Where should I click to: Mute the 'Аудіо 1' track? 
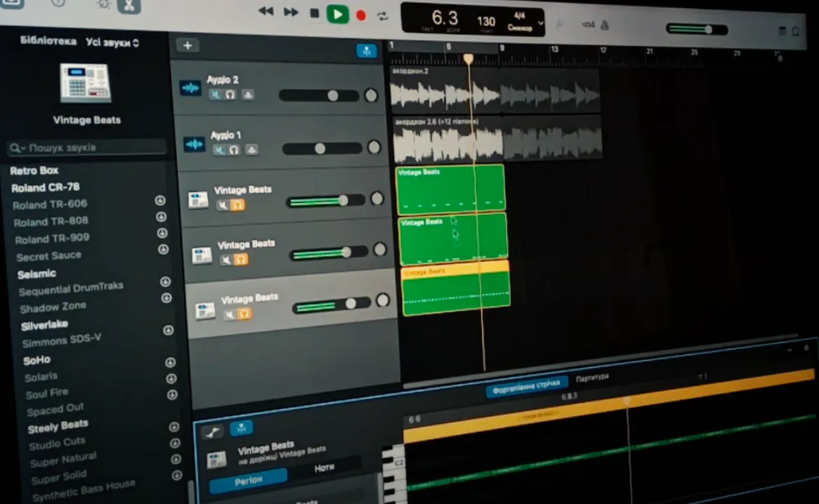click(x=219, y=150)
